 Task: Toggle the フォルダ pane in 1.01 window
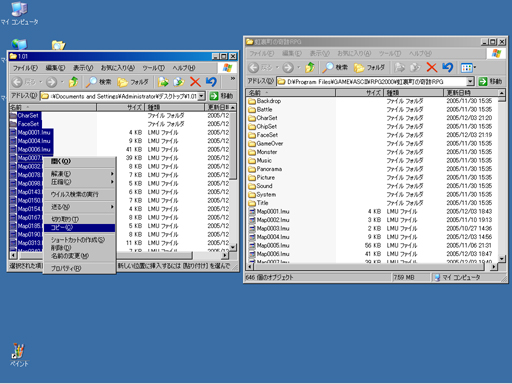click(x=133, y=82)
